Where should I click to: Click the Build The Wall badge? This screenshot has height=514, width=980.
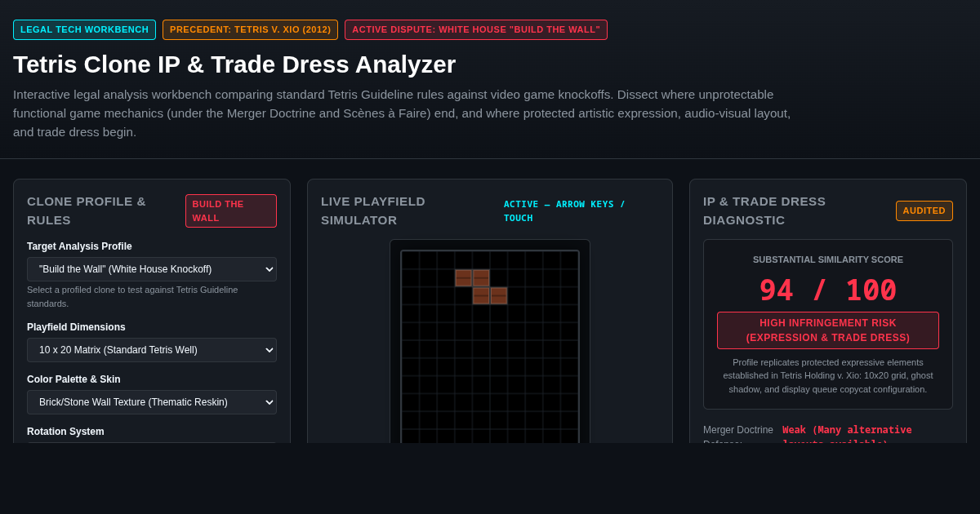231,210
